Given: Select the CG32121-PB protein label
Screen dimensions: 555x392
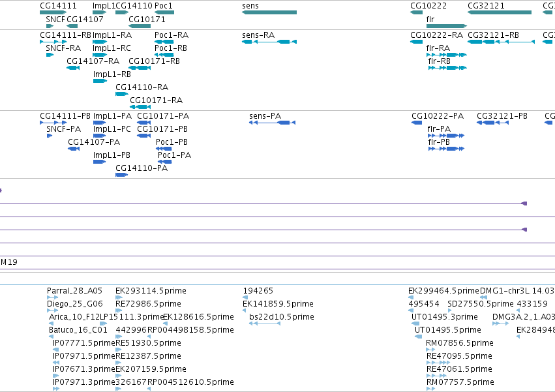Looking at the screenshot, I should 502,116.
